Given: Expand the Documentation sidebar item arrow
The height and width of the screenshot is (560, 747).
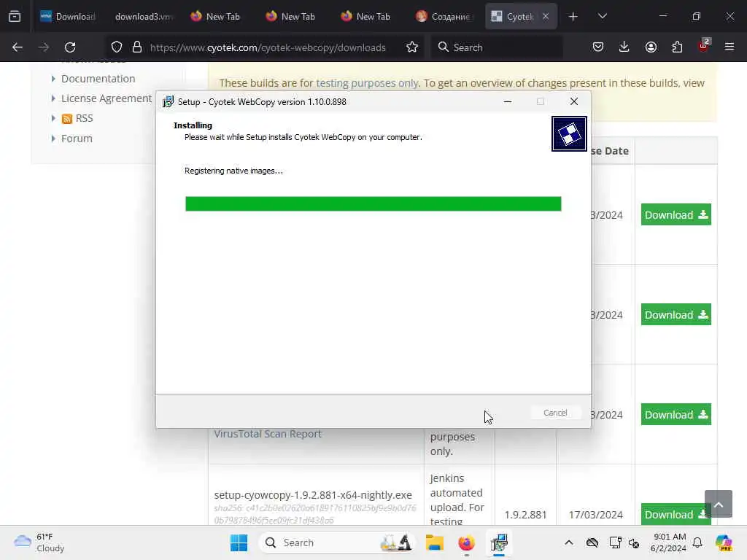Looking at the screenshot, I should (x=53, y=79).
